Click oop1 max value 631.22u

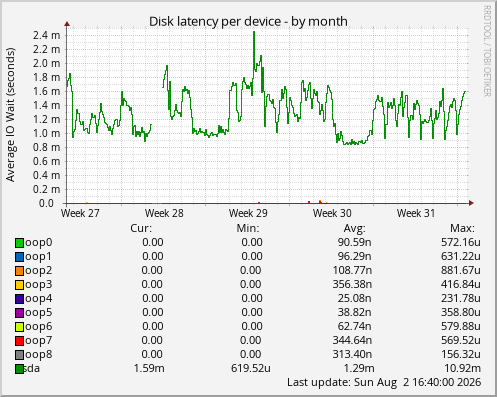[461, 256]
